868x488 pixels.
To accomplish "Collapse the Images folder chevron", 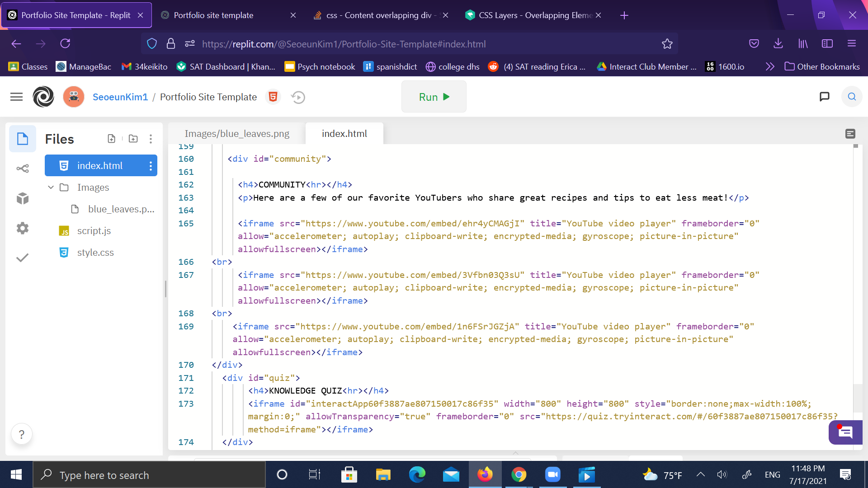I will pyautogui.click(x=51, y=187).
